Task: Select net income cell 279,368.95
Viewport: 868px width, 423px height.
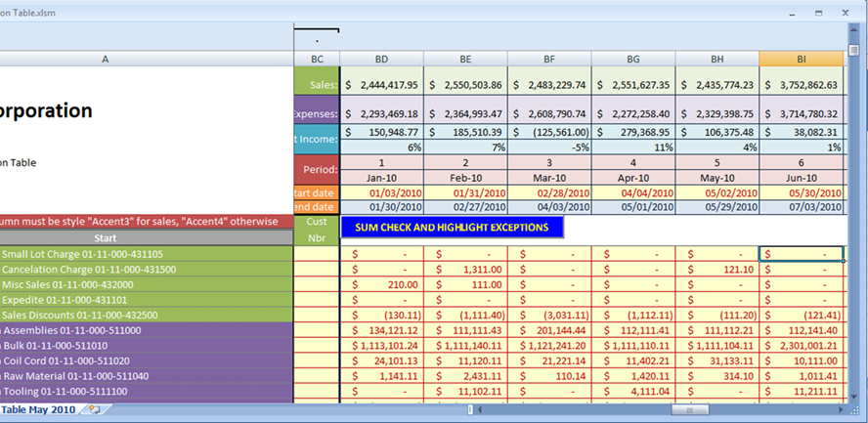Action: point(633,132)
